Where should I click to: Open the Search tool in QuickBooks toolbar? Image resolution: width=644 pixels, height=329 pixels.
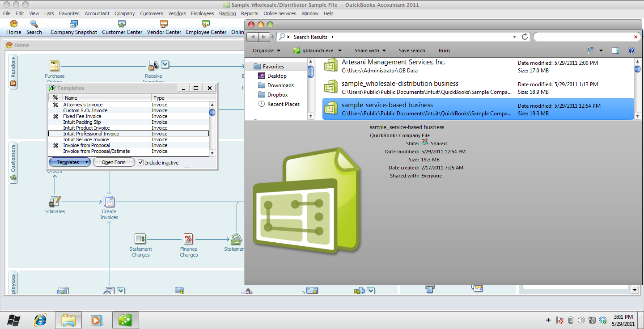click(x=34, y=27)
